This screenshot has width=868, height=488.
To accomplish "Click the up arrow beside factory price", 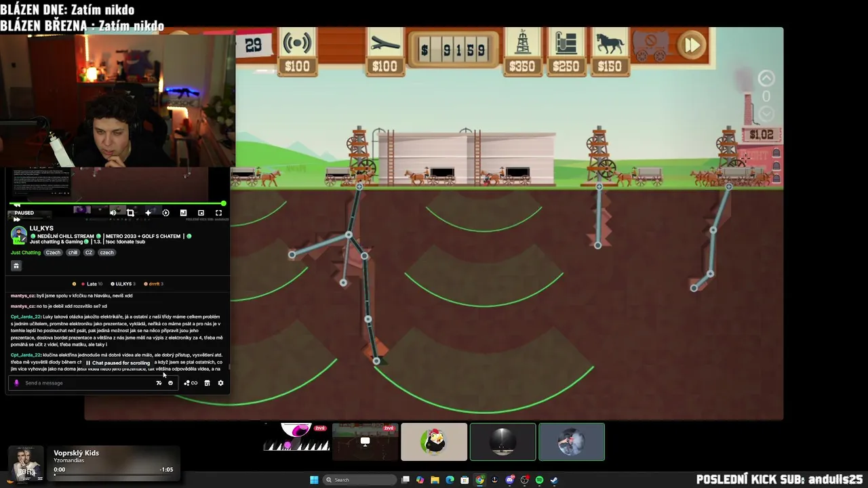I will click(766, 79).
